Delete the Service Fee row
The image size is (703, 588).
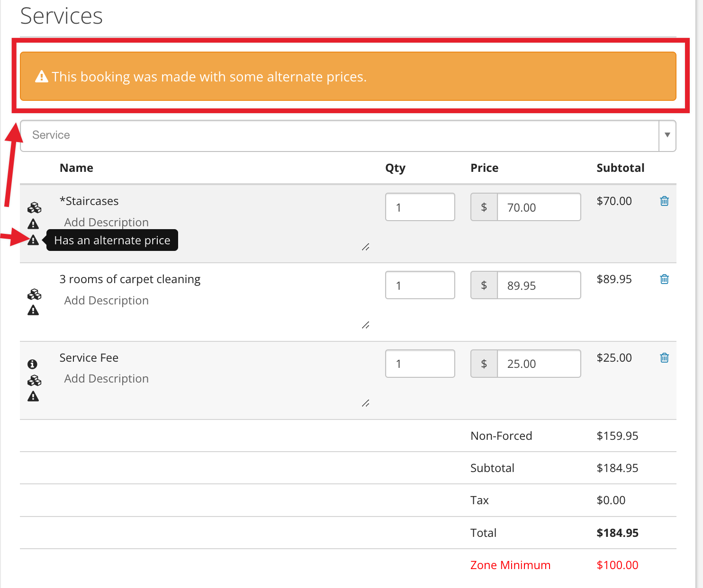[664, 358]
